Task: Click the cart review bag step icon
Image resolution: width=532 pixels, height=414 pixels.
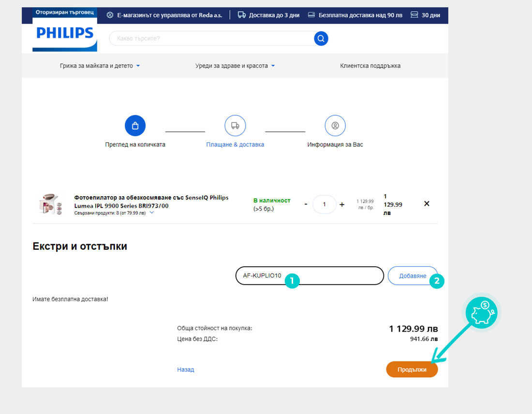Action: click(x=135, y=126)
